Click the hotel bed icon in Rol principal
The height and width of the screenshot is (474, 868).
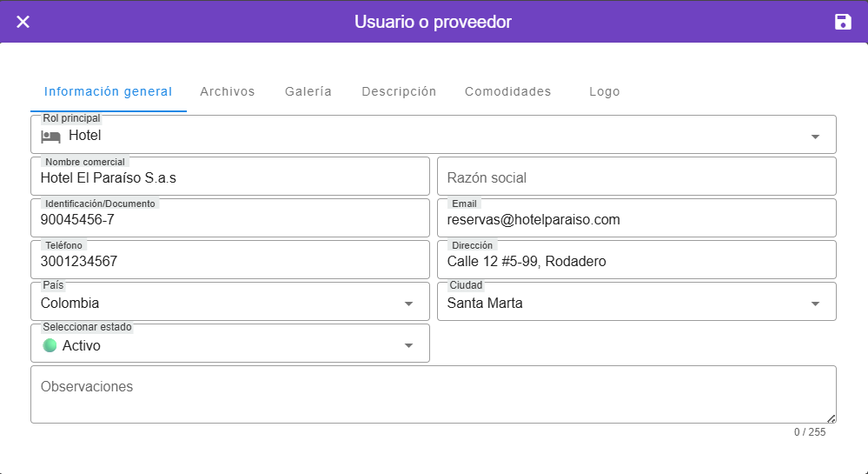point(51,136)
